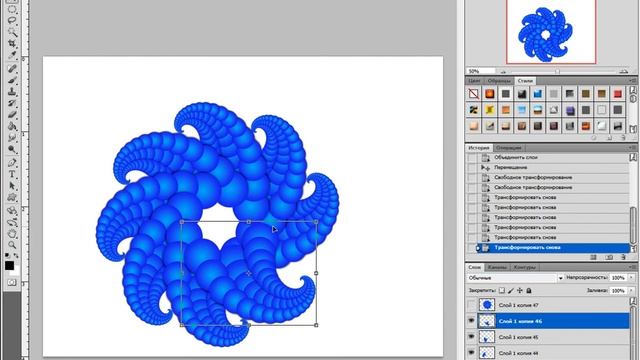This screenshot has width=640, height=360.
Task: Open the Непрозрачность opacity slider arrow
Action: pyautogui.click(x=631, y=278)
